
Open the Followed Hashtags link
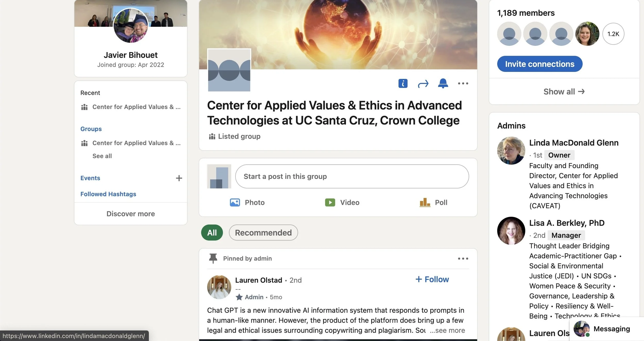[x=108, y=194]
